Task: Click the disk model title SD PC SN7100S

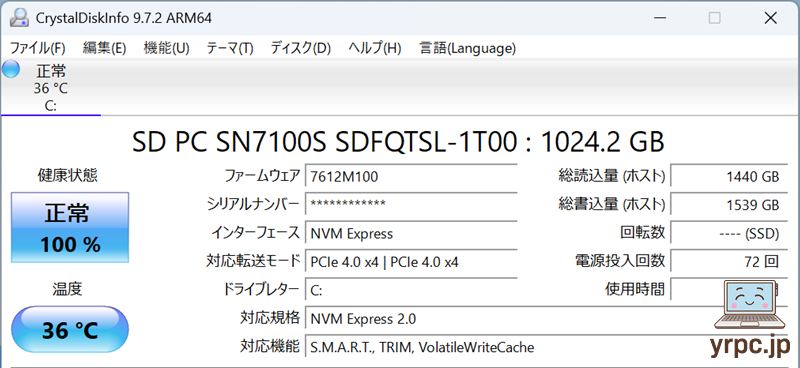Action: click(x=398, y=142)
